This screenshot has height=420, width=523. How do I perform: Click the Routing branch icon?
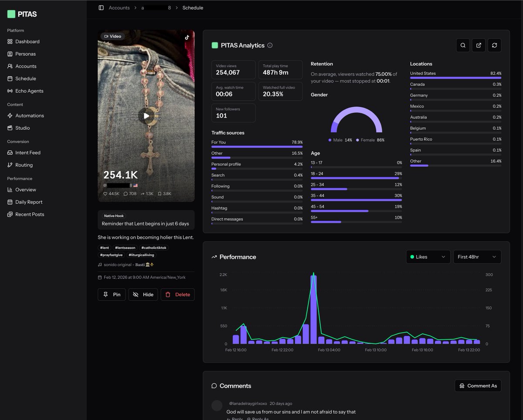(10, 165)
